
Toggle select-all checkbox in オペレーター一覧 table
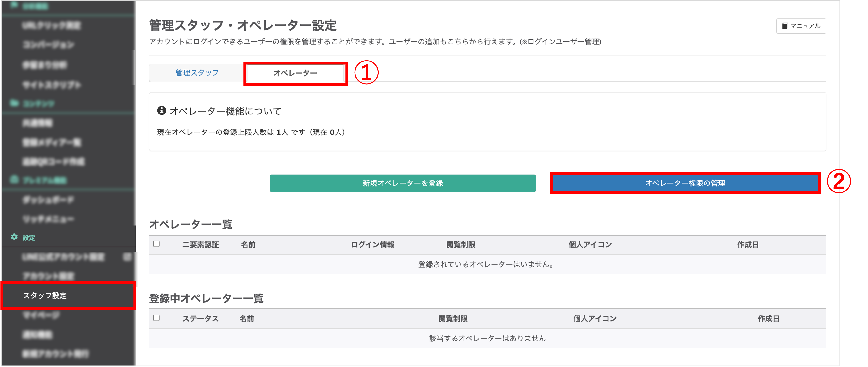[156, 244]
